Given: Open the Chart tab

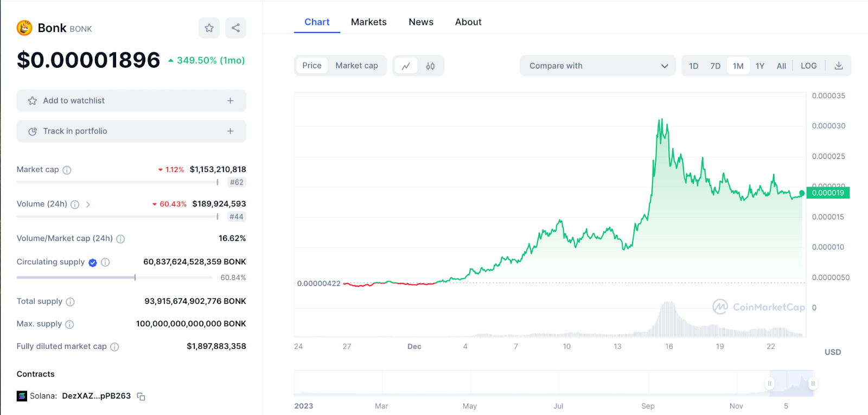Looking at the screenshot, I should coord(317,22).
